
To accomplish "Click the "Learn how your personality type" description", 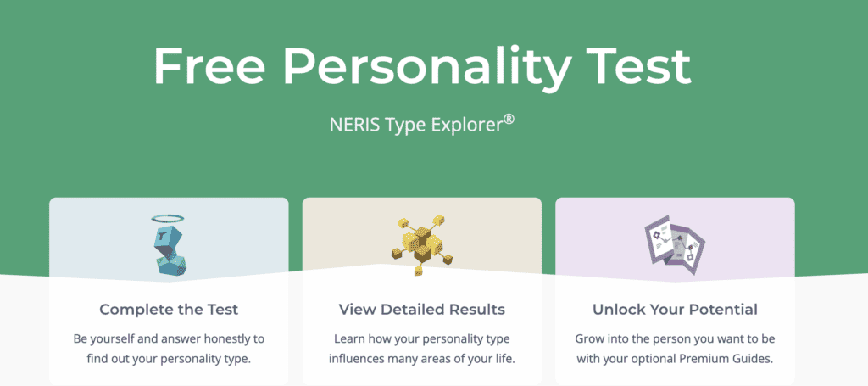I will (x=421, y=338).
